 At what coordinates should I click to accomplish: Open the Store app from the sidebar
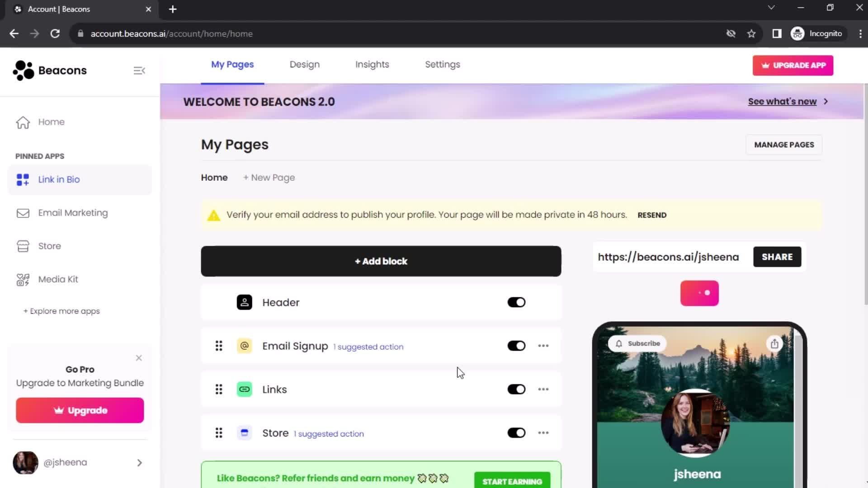pos(49,246)
